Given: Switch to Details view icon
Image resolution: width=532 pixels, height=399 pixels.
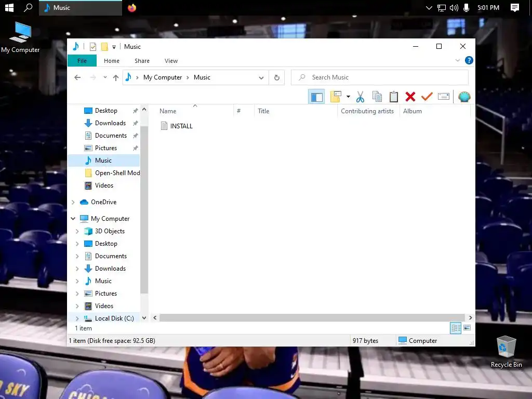Looking at the screenshot, I should click(x=456, y=328).
